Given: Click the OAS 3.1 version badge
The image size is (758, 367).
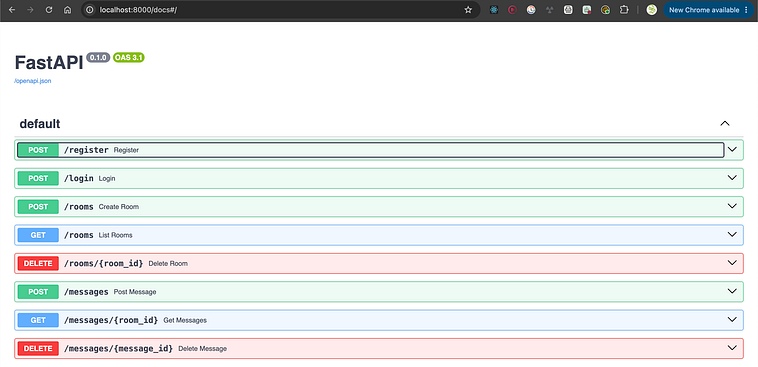Looking at the screenshot, I should click(x=129, y=58).
